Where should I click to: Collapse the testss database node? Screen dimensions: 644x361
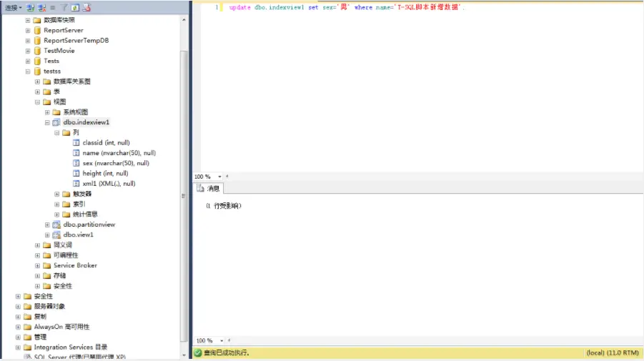[x=27, y=71]
